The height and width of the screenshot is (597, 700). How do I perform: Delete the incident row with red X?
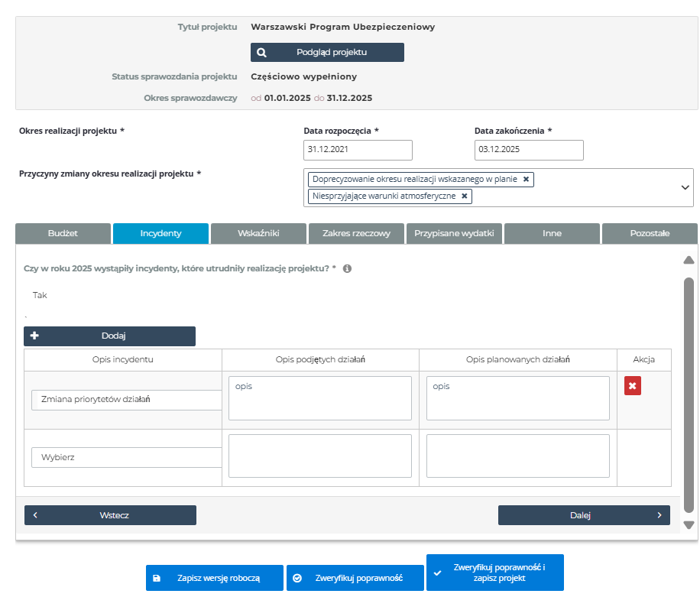632,386
